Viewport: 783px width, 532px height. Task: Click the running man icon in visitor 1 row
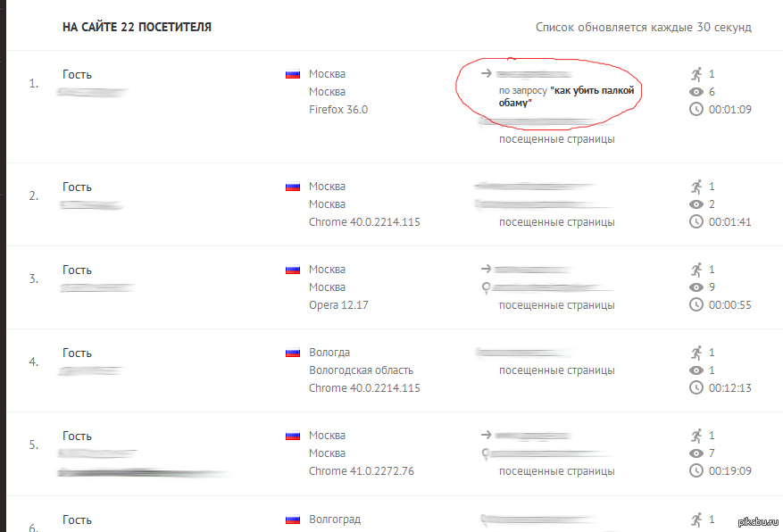(696, 74)
